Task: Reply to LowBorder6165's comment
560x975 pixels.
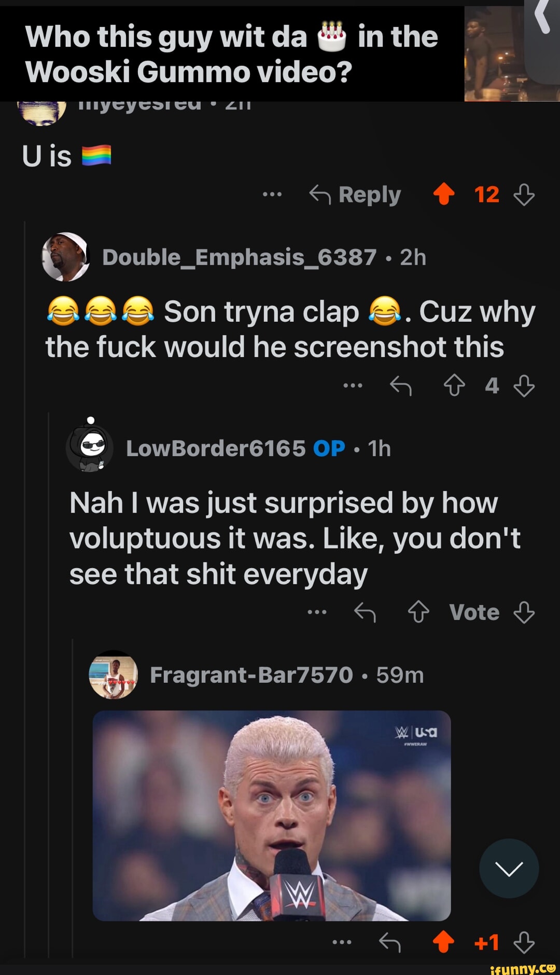Action: [x=365, y=612]
